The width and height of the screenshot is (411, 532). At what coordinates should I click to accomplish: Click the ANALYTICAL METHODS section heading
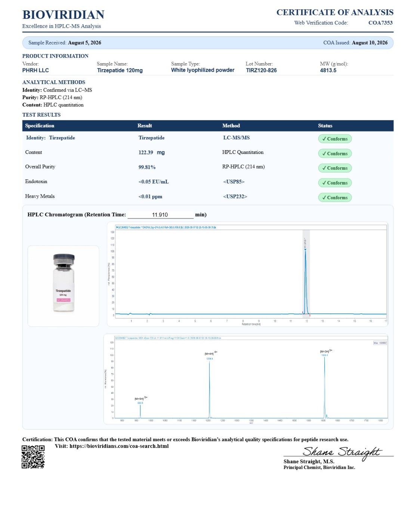tap(54, 82)
